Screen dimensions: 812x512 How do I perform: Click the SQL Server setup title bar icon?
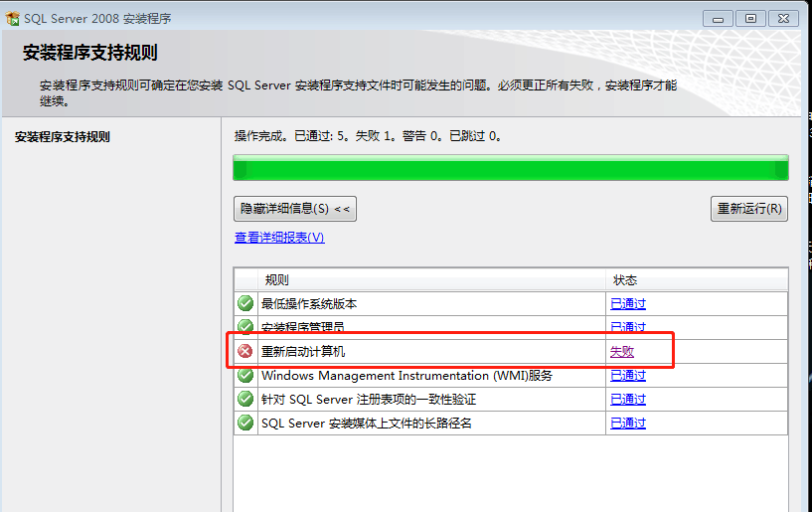click(x=13, y=19)
